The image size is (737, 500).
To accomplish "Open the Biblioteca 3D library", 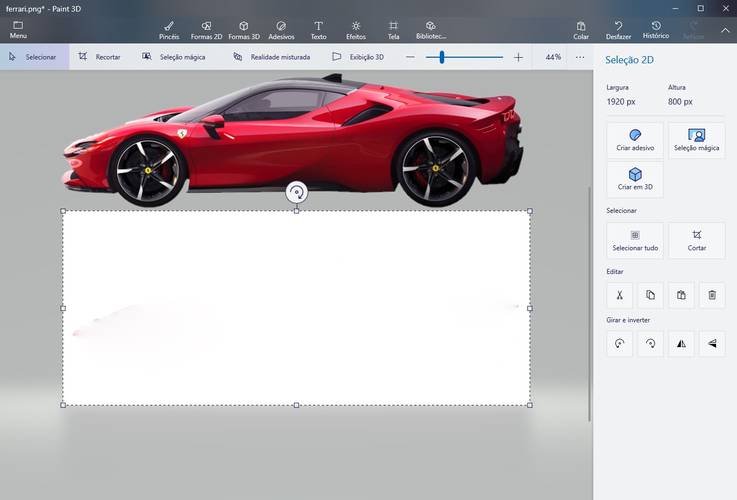I will [431, 30].
